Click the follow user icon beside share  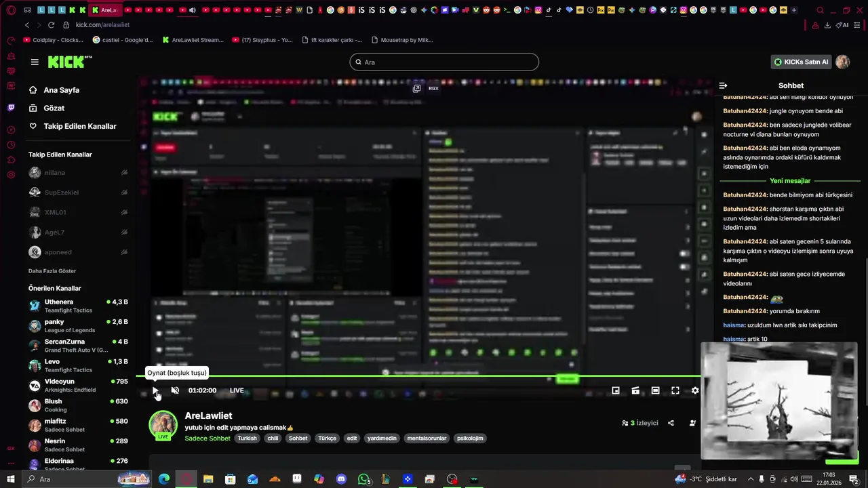pos(692,423)
